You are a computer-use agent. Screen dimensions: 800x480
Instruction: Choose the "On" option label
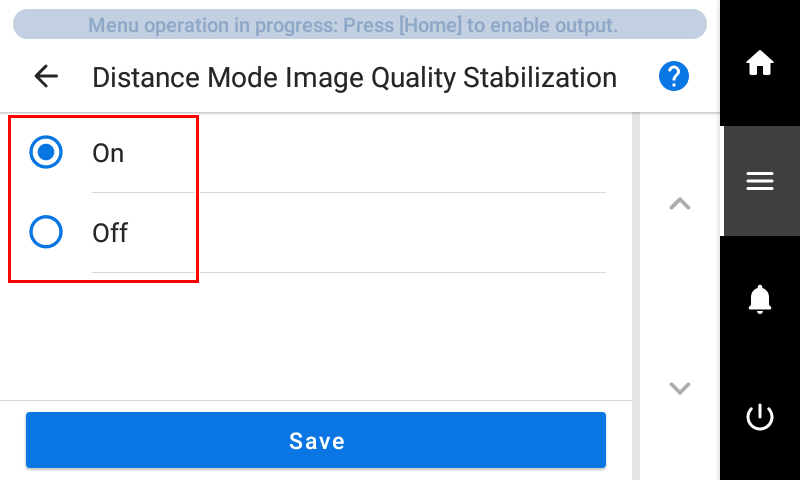108,153
